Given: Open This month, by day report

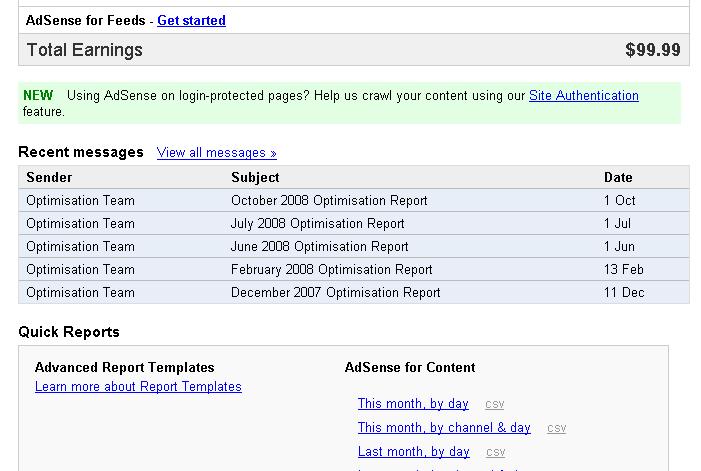Looking at the screenshot, I should (413, 404).
